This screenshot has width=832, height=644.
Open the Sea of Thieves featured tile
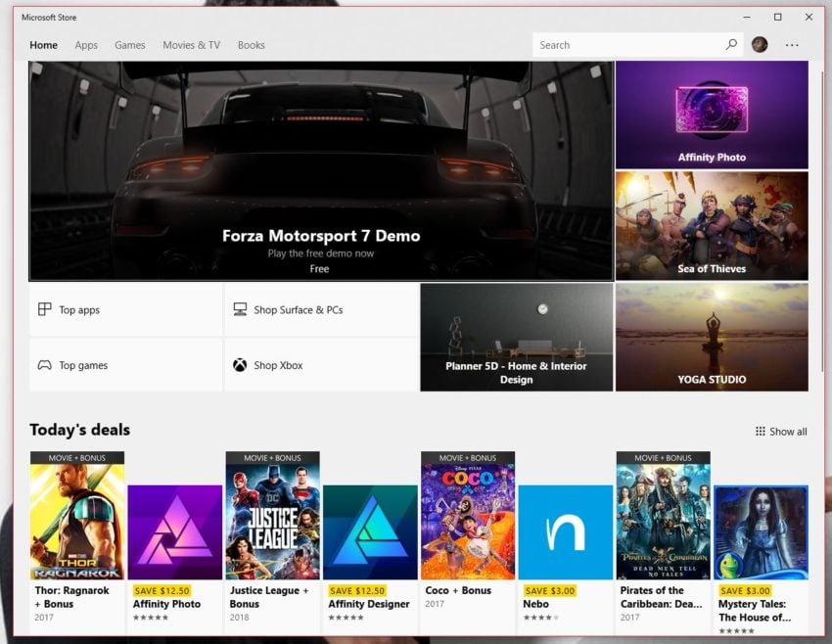tap(712, 225)
